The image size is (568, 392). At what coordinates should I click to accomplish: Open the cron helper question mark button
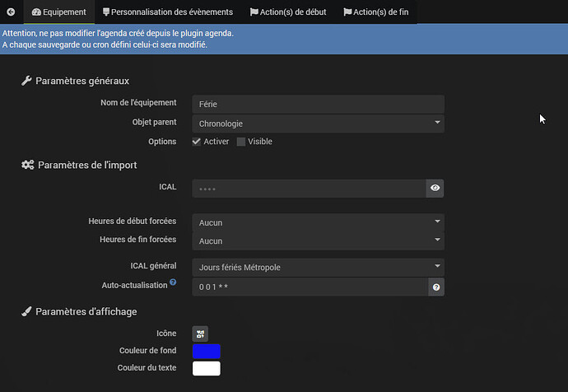click(436, 287)
